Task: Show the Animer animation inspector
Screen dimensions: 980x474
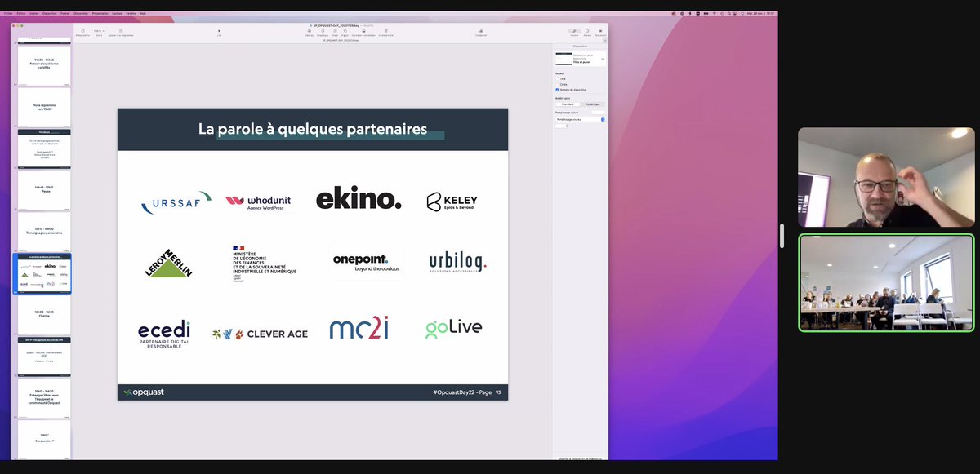Action: pyautogui.click(x=587, y=33)
